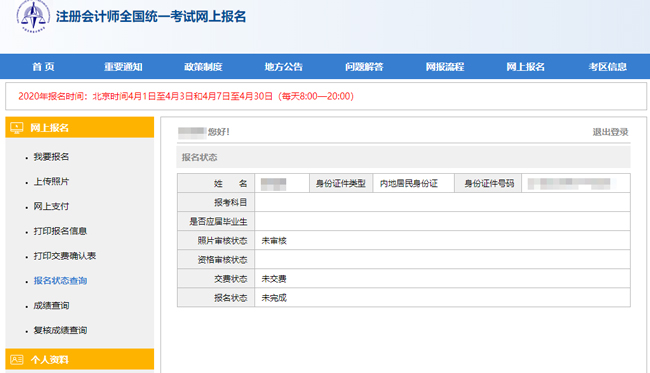The width and height of the screenshot is (650, 373).
Task: Click the 身份证件类型 label cell
Action: coord(341,184)
